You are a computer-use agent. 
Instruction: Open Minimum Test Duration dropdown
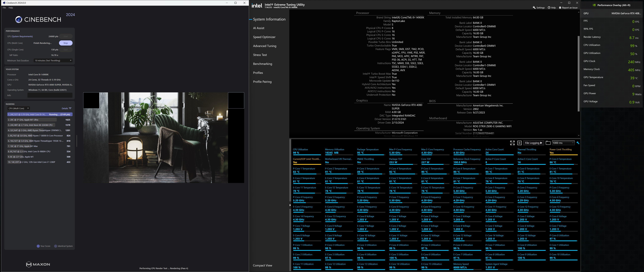coord(53,61)
